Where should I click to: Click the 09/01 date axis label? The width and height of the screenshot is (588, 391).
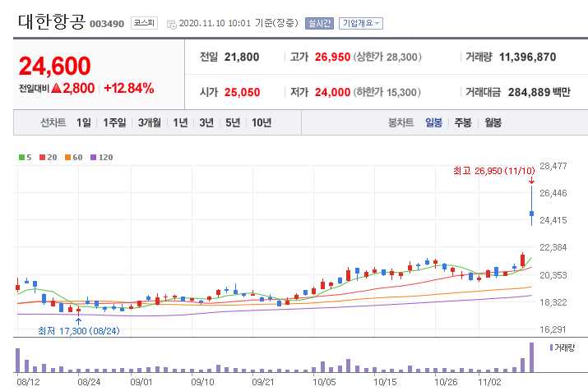click(141, 383)
